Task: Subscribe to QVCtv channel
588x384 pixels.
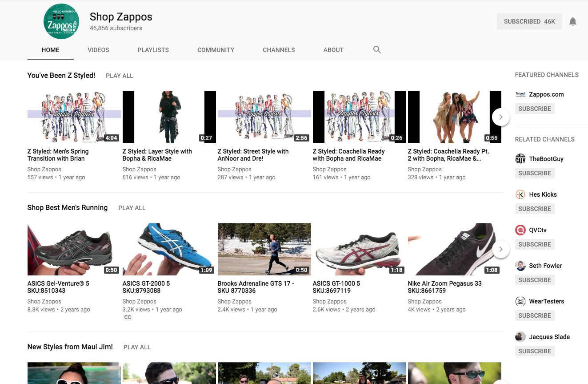Action: pyautogui.click(x=535, y=244)
